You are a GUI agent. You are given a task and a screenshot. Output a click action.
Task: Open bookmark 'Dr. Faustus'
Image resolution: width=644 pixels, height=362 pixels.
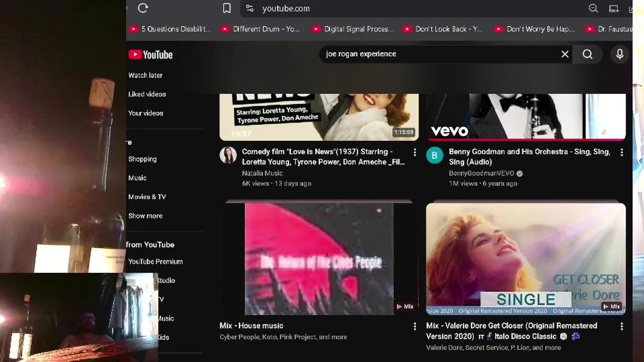609,29
